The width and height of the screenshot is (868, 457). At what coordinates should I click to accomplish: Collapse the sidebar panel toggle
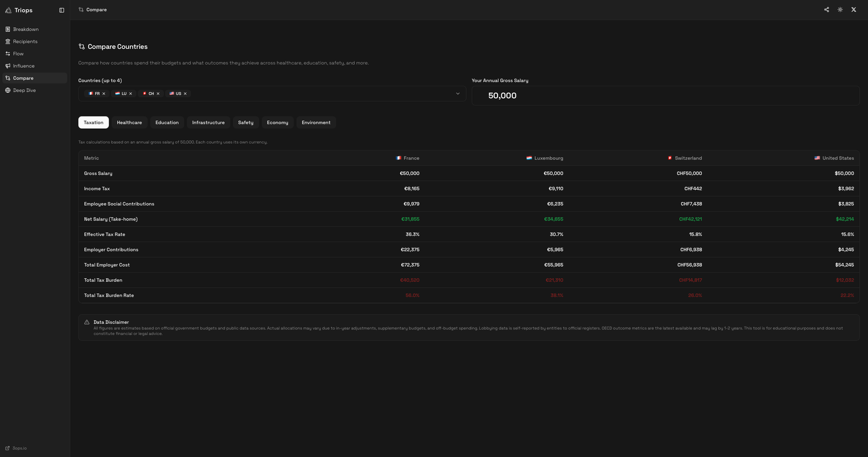[x=61, y=10]
